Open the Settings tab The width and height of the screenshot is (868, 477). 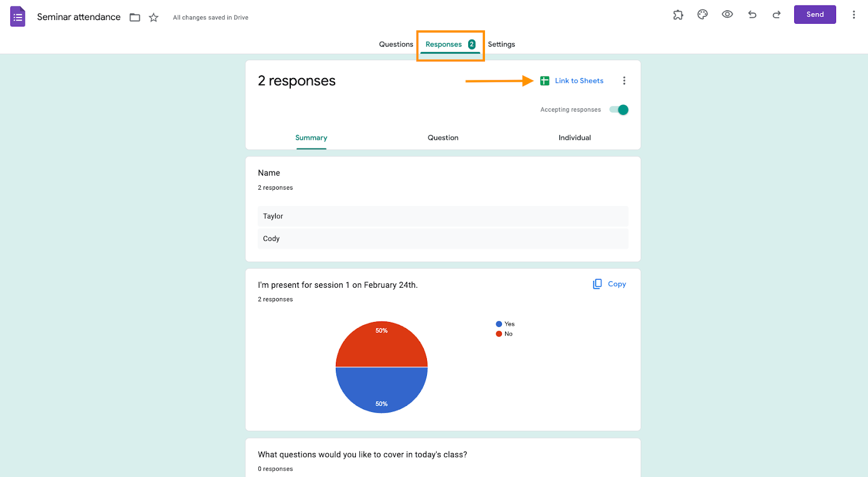pos(501,44)
